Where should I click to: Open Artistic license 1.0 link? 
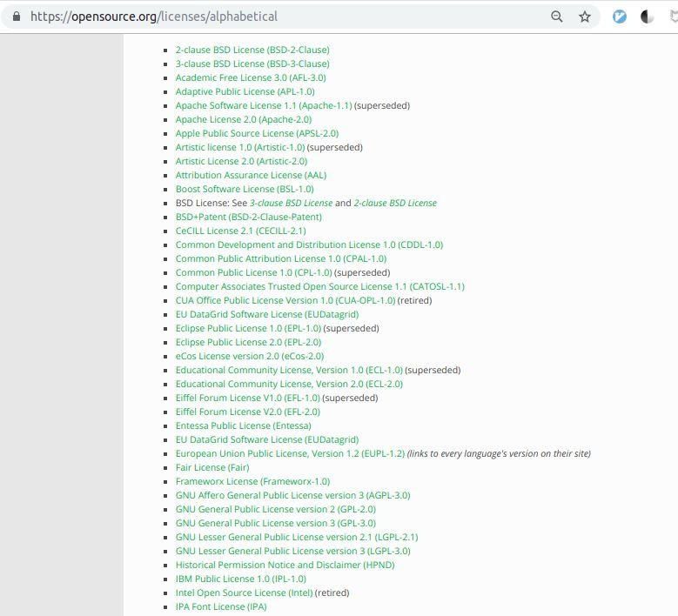[240, 147]
